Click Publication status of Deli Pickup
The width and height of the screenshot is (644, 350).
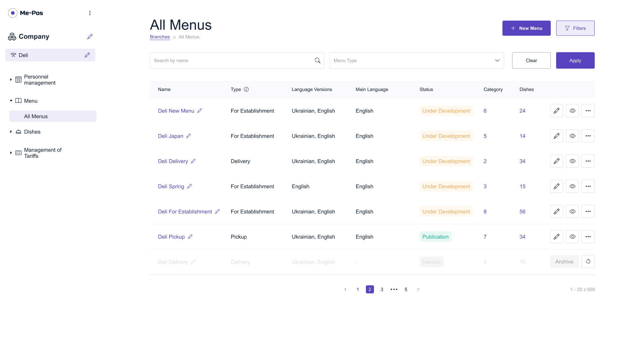pyautogui.click(x=435, y=237)
